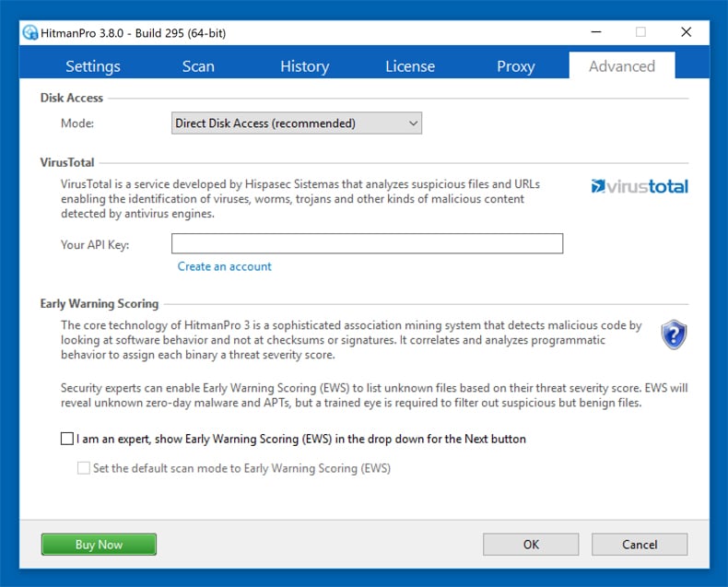
Task: Click the blue question mark shield icon
Action: pos(674,334)
